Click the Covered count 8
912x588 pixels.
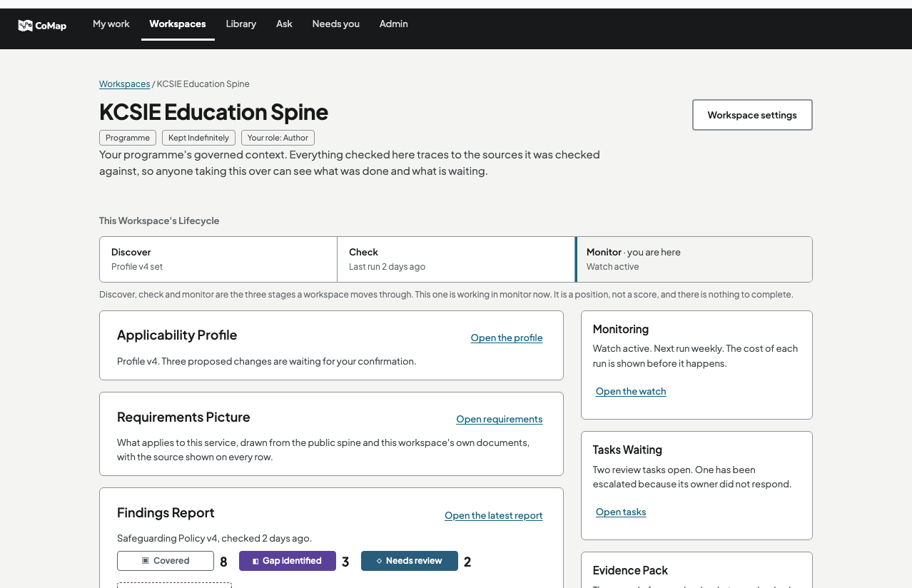tap(223, 562)
